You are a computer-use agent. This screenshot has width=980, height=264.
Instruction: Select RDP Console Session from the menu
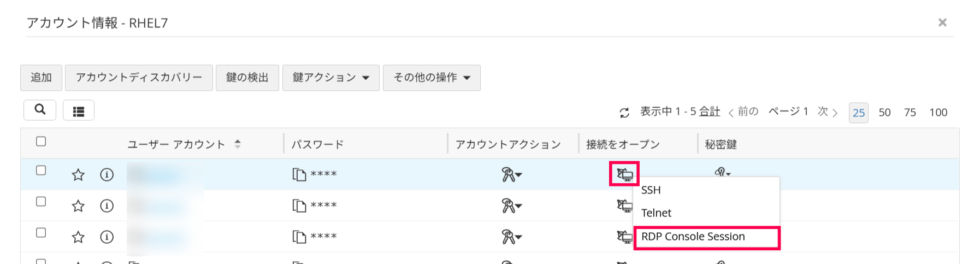693,237
